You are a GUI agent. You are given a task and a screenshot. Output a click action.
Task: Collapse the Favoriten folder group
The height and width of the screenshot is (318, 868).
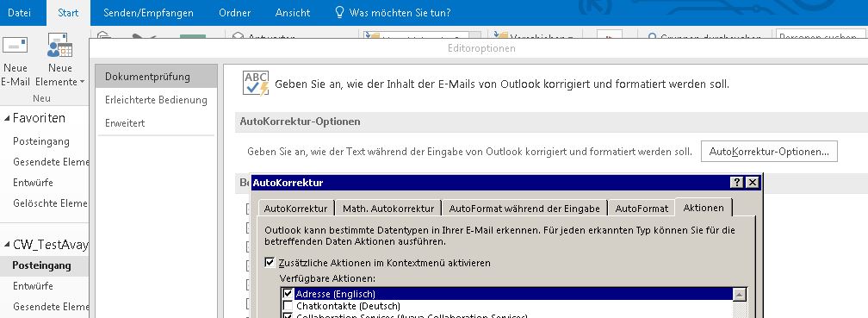(x=7, y=118)
